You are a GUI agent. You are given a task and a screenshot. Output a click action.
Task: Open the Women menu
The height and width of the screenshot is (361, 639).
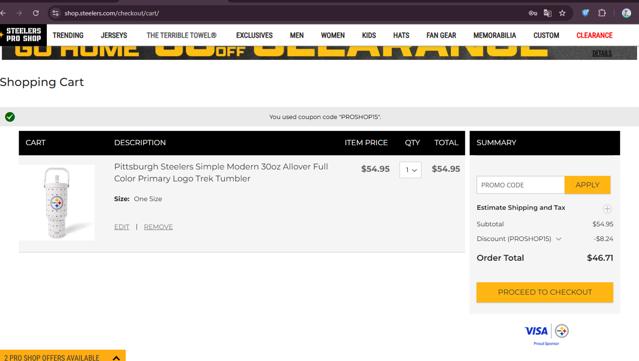point(333,35)
